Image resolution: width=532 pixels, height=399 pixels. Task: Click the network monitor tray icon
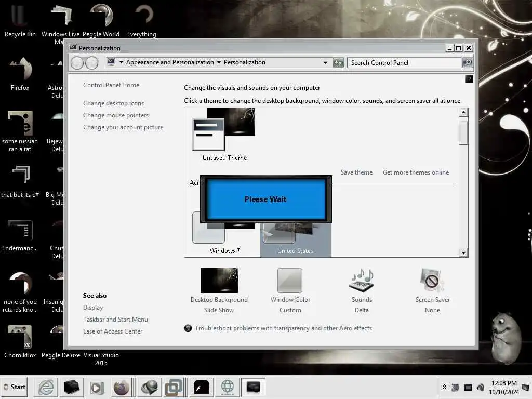(468, 387)
